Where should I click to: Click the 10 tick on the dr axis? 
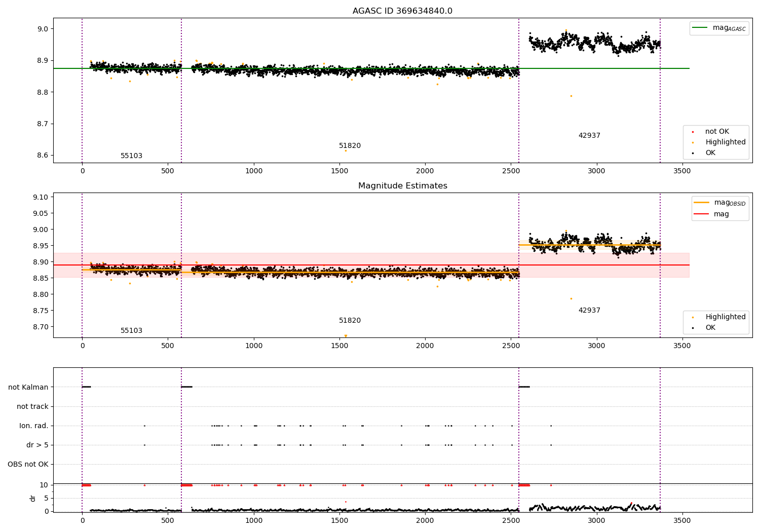click(44, 485)
